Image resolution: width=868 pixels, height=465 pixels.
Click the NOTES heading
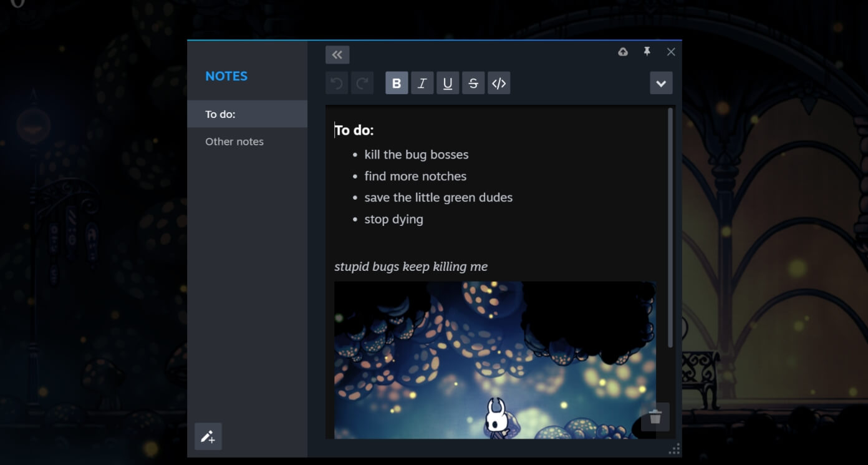point(226,76)
